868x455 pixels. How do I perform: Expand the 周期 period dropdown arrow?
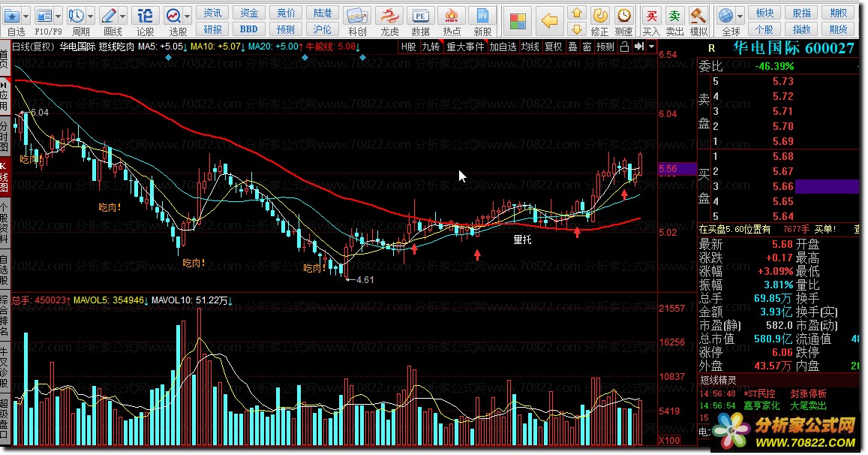coord(90,16)
